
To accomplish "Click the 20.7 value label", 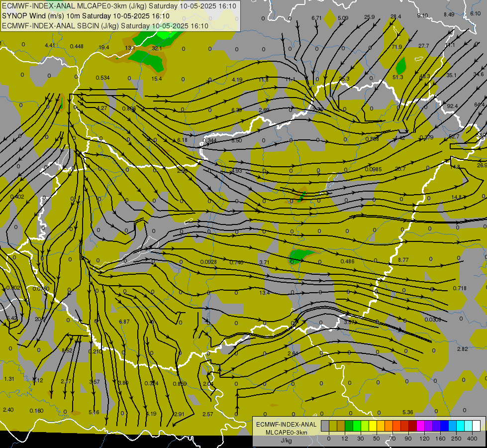I will pos(400,169).
